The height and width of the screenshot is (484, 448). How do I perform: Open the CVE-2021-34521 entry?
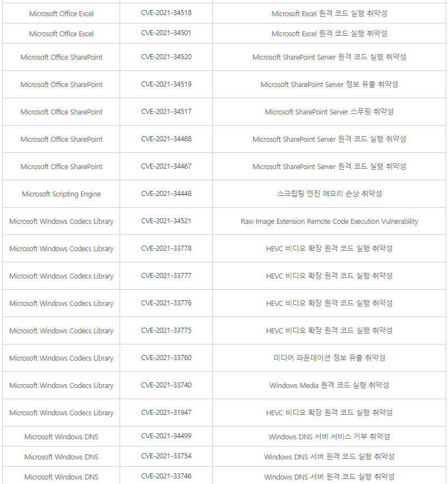coord(166,221)
